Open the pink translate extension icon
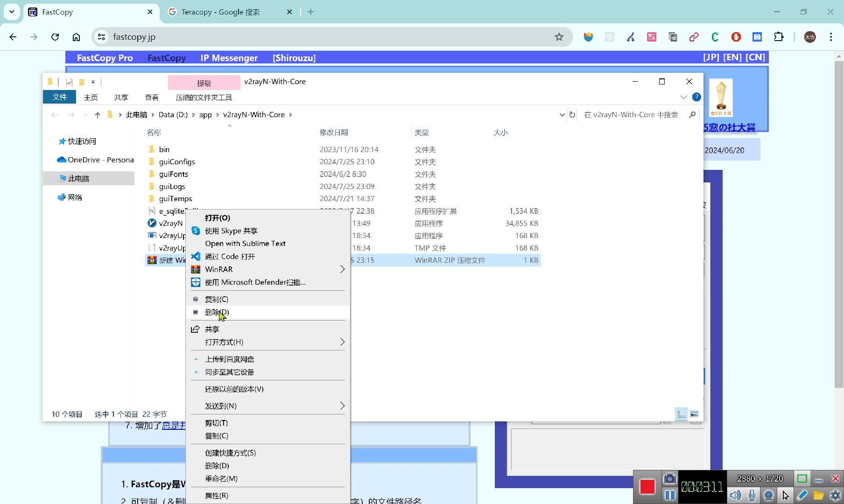Screen dimensions: 844x504 tap(652, 37)
